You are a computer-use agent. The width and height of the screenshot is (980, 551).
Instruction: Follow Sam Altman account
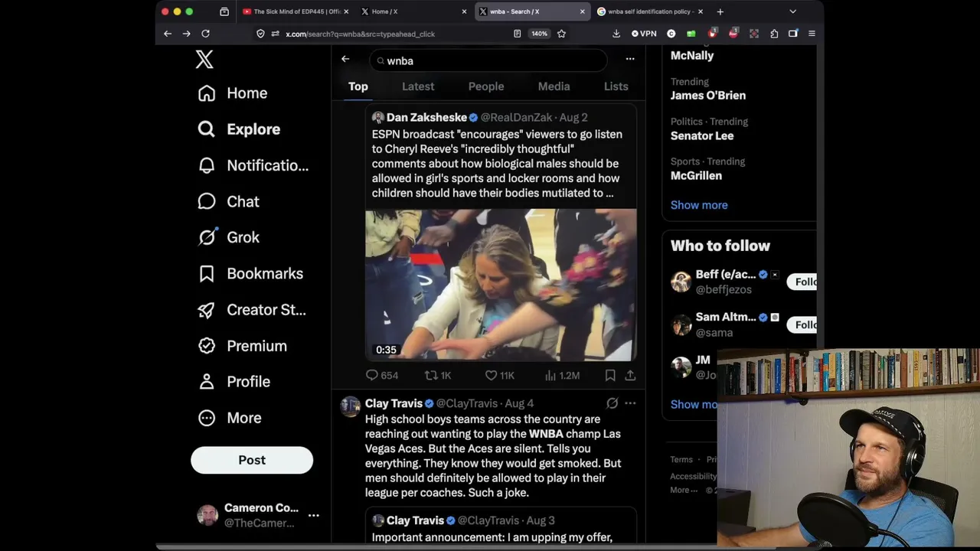(802, 324)
